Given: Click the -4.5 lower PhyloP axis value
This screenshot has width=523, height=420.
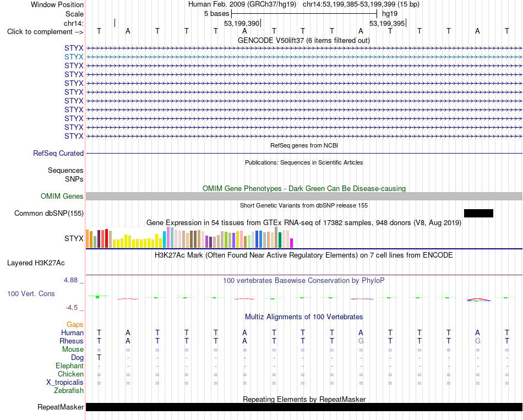Looking at the screenshot, I should (72, 308).
